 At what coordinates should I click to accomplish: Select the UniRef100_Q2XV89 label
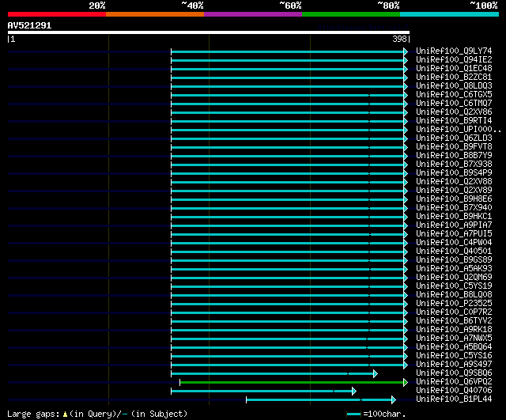[x=454, y=191]
